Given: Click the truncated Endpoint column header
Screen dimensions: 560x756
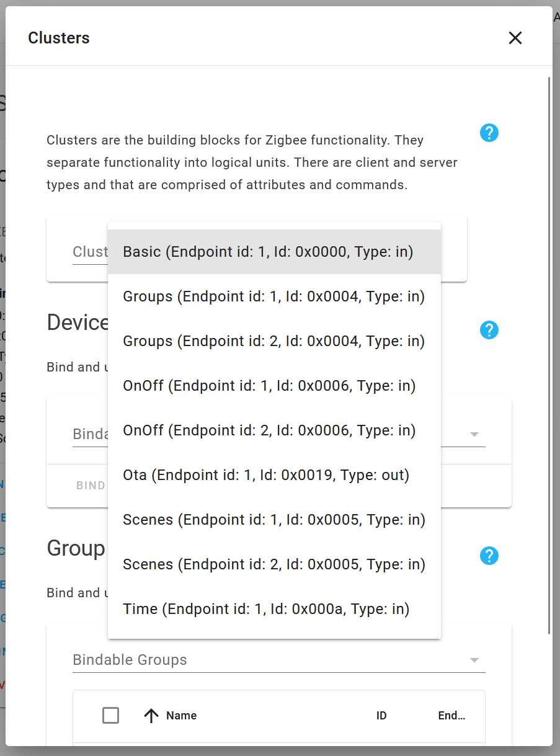Looking at the screenshot, I should (x=451, y=716).
